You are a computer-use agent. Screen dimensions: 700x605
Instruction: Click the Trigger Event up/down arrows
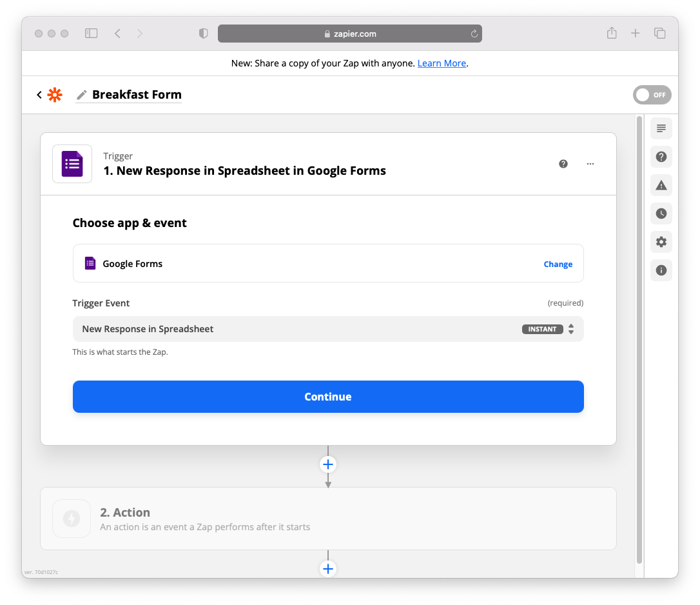coord(571,330)
